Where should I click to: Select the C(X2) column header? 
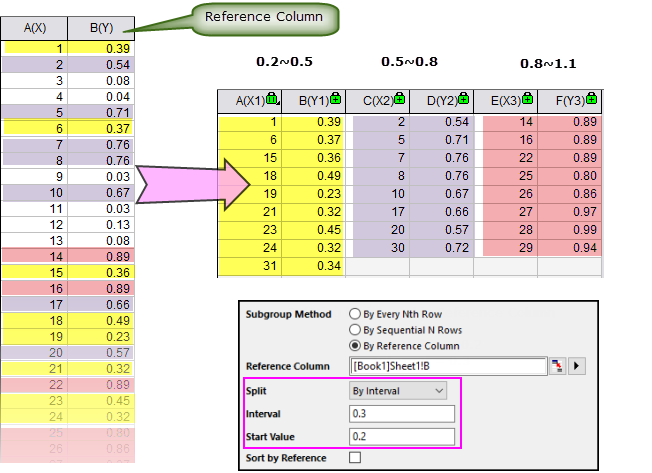pyautogui.click(x=378, y=101)
